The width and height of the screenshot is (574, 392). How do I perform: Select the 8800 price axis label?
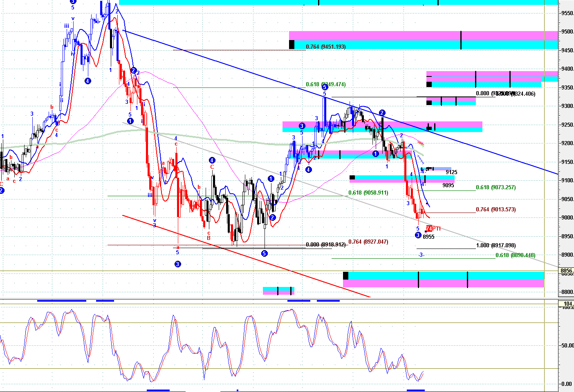click(x=567, y=292)
